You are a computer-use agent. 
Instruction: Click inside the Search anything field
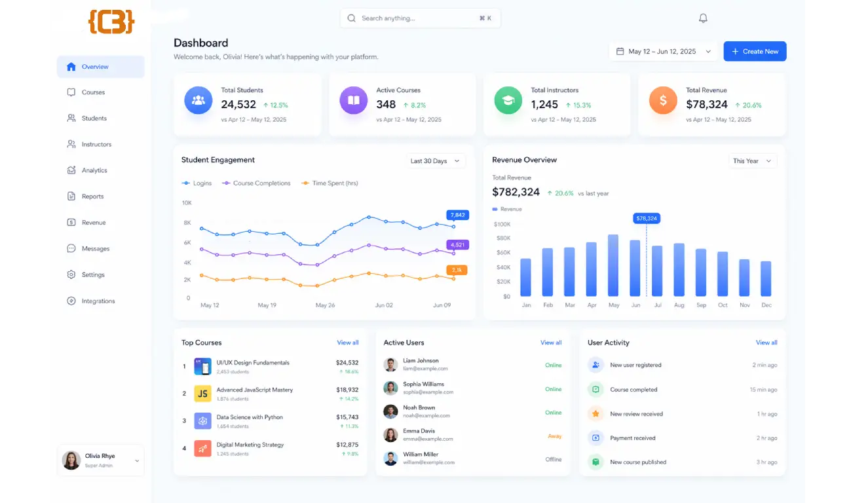coord(419,18)
